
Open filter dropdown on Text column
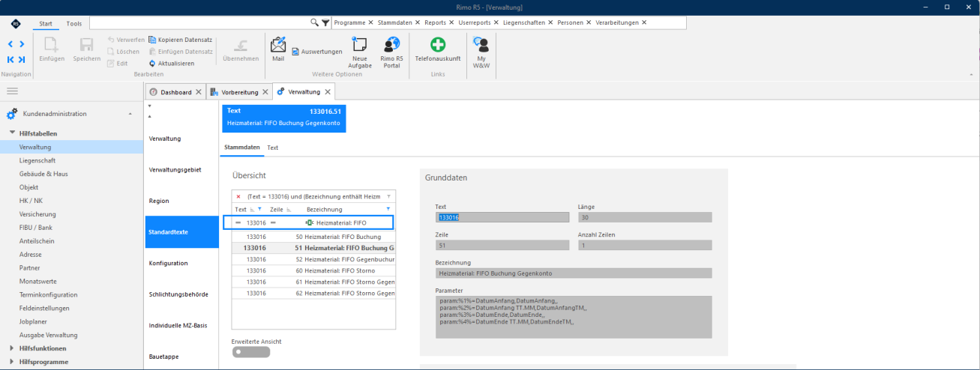[x=259, y=209]
